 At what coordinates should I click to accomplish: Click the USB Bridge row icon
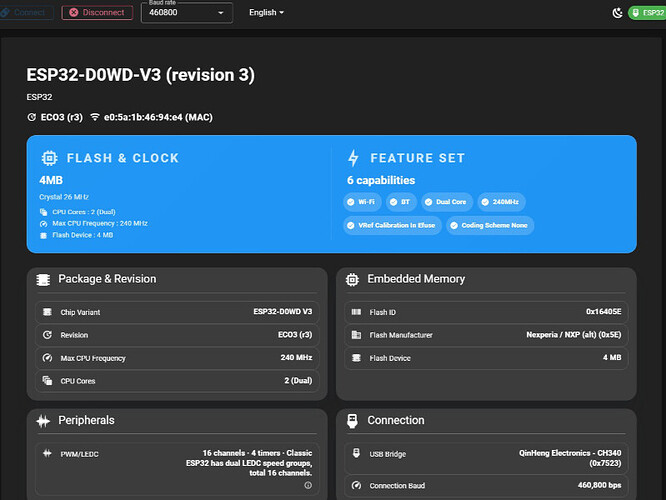(356, 453)
